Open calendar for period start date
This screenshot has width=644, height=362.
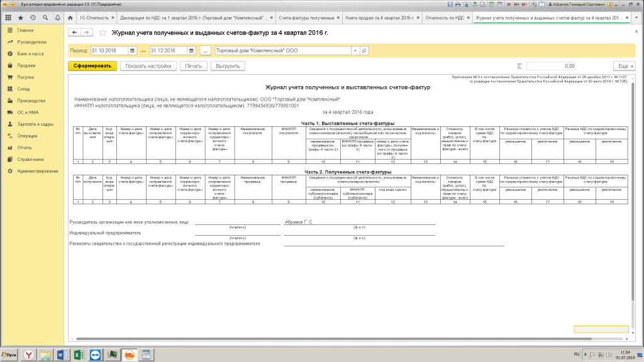tap(132, 50)
